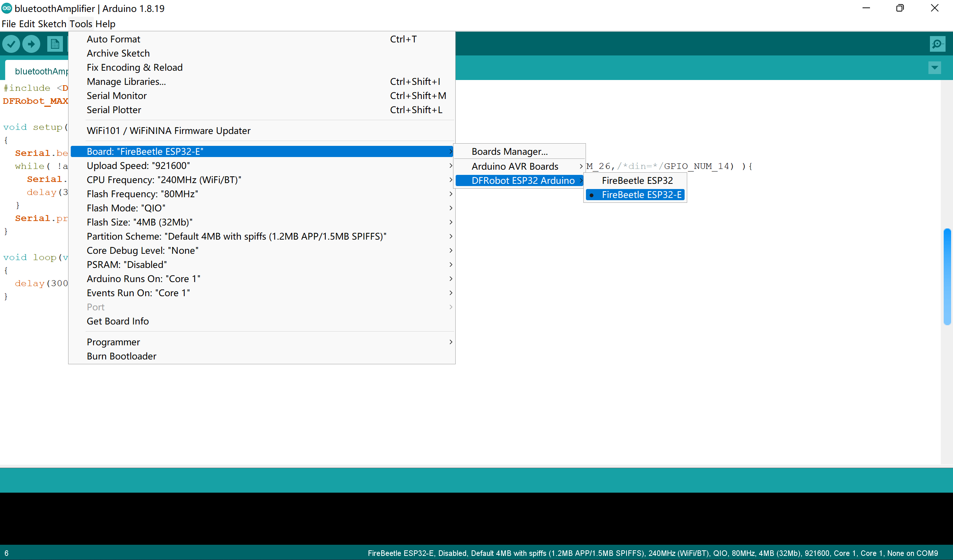
Task: Expand DFRobot ESP32 Arduino submenu
Action: pos(520,180)
